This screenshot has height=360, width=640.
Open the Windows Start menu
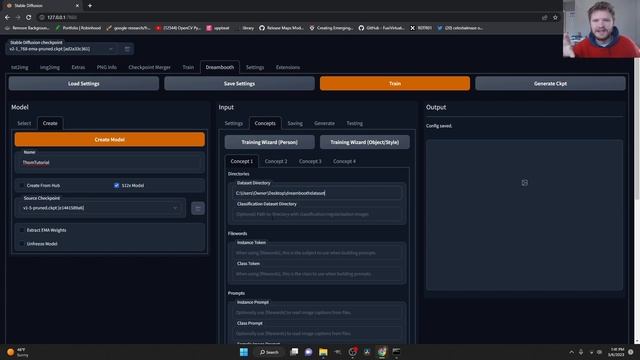tap(244, 352)
